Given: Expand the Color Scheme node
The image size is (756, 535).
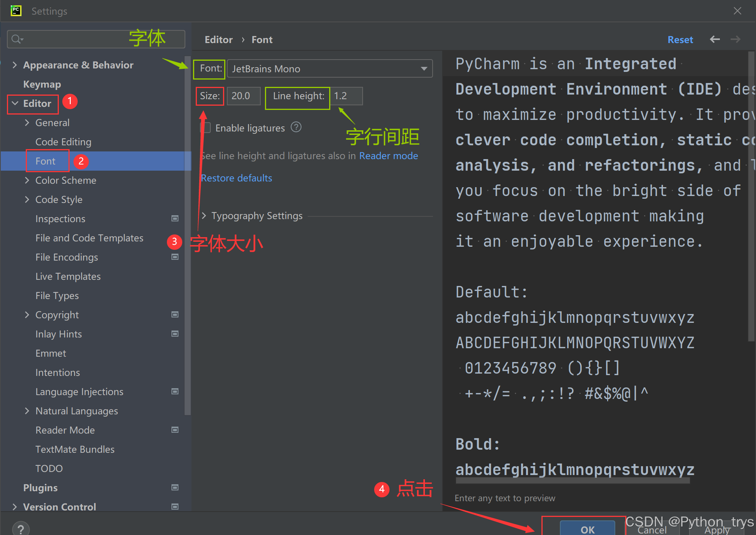Looking at the screenshot, I should pos(27,180).
